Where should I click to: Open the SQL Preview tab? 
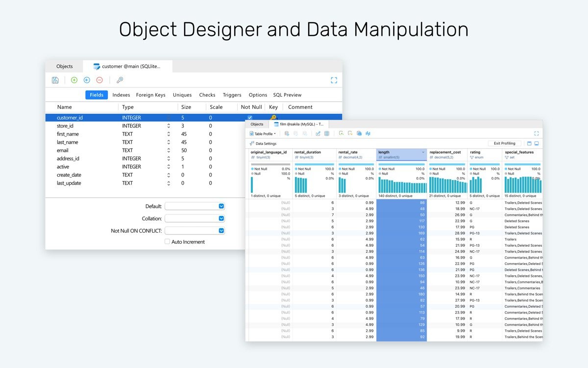pos(287,95)
